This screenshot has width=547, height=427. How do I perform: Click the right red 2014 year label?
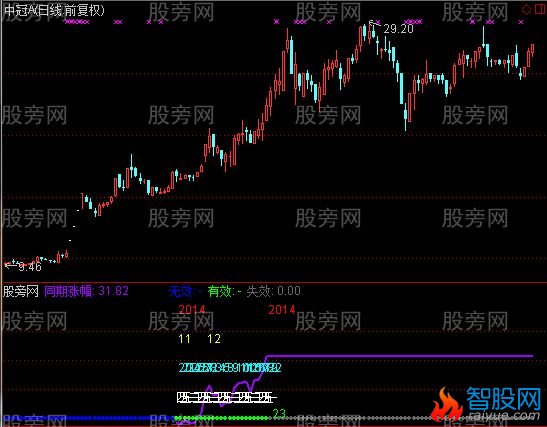click(282, 309)
